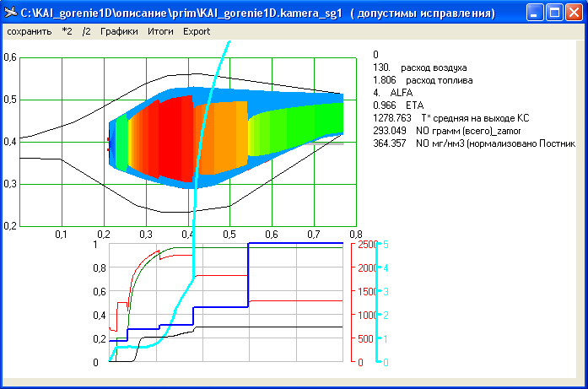Click the '0.966 ETA' value line
This screenshot has height=389, width=588.
point(398,105)
